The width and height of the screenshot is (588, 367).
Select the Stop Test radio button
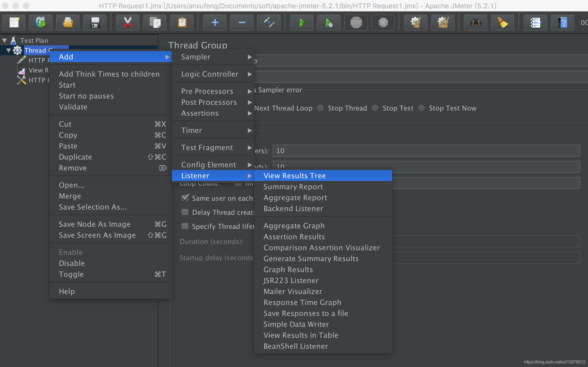[375, 108]
